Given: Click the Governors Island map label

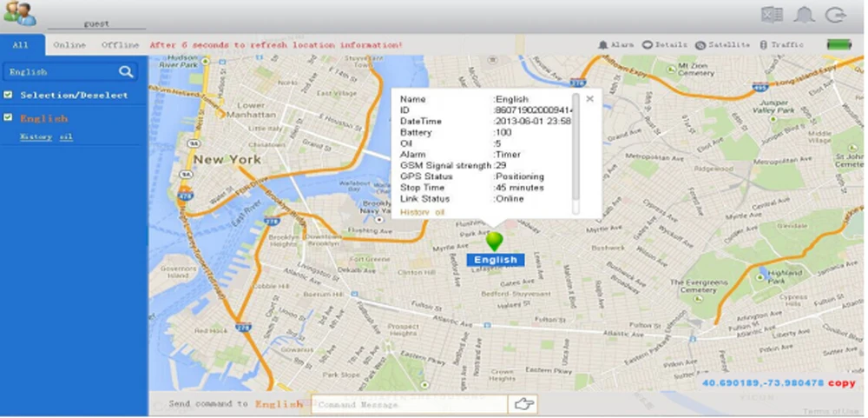Looking at the screenshot, I should tap(178, 272).
